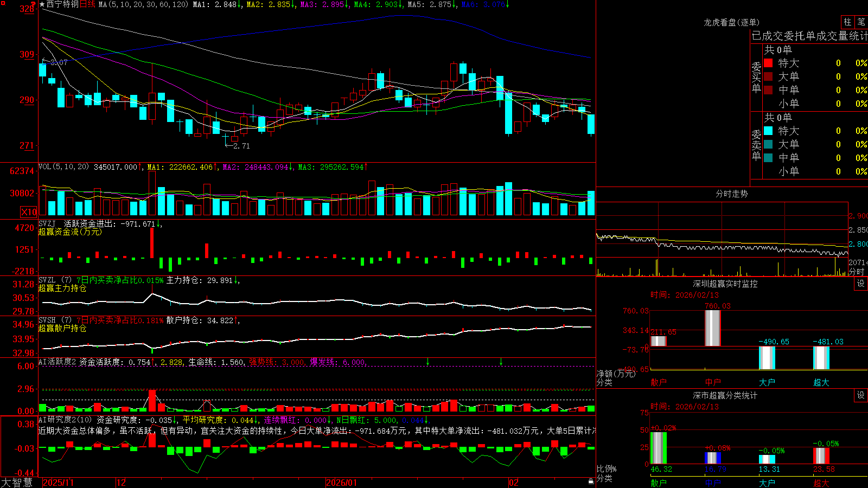Click the tall red volume bar in December
This screenshot has height=488, width=868.
152,194
